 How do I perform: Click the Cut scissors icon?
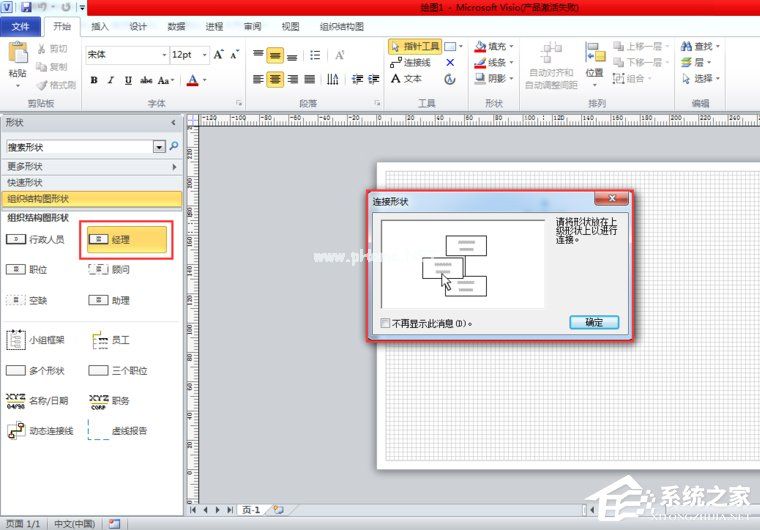tap(41, 48)
